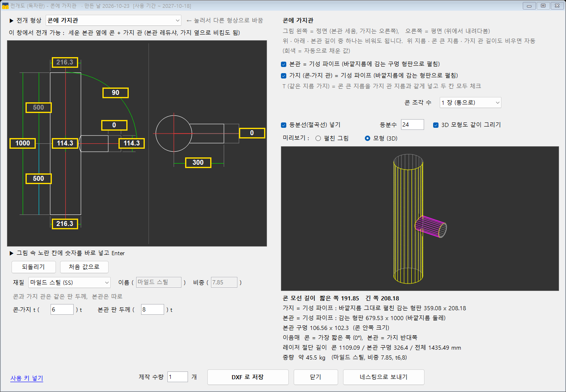Click the 되돌리기 button

pos(33,267)
